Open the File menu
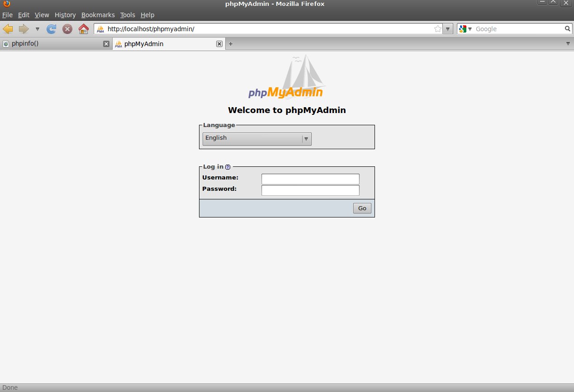Screen dimensions: 574x392 7,15
